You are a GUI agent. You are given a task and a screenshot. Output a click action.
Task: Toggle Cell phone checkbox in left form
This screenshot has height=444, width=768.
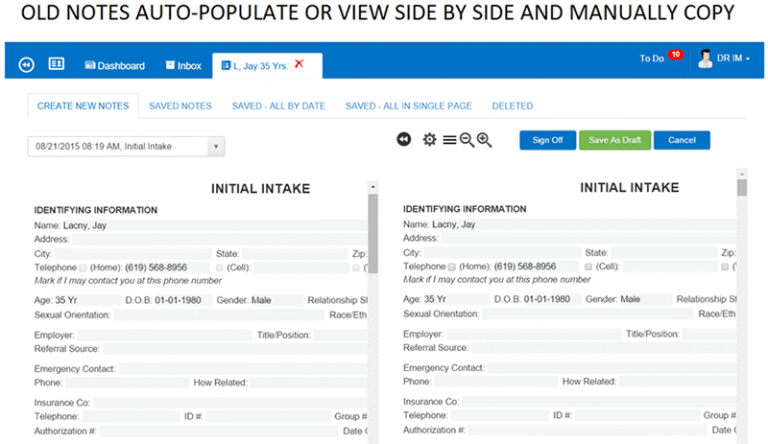coord(219,268)
